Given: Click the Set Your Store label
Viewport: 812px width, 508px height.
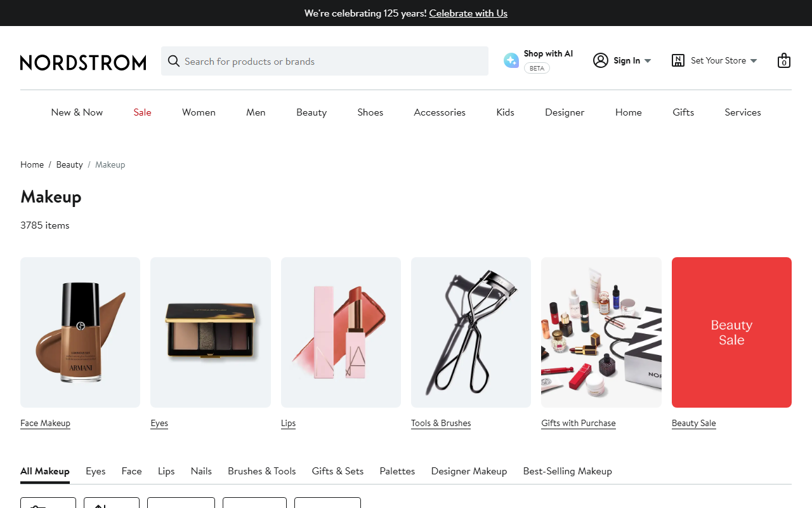Looking at the screenshot, I should (718, 61).
